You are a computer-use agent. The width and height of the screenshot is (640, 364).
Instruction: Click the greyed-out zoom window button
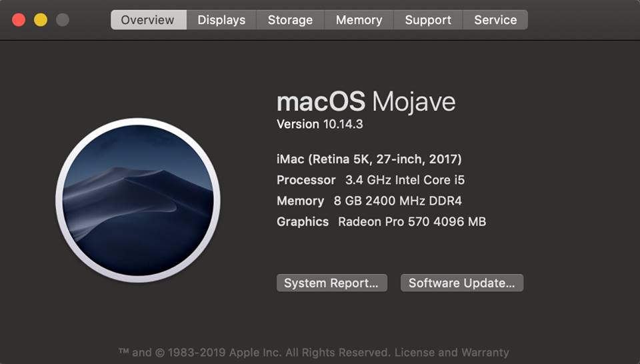pyautogui.click(x=63, y=19)
